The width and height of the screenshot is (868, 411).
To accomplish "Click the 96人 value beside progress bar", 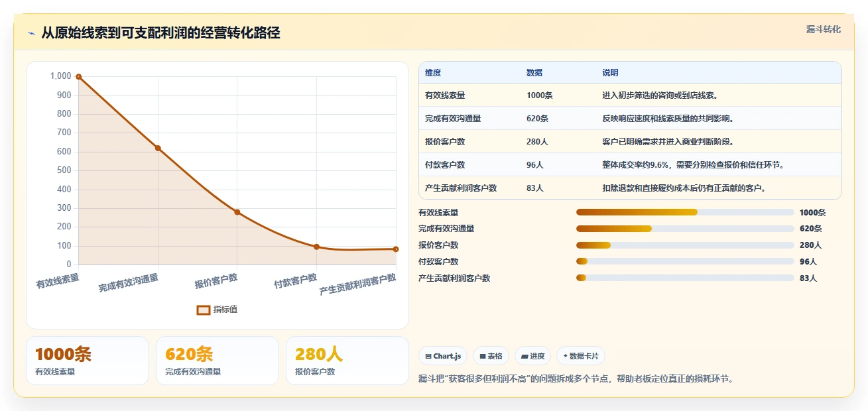I will pyautogui.click(x=808, y=262).
